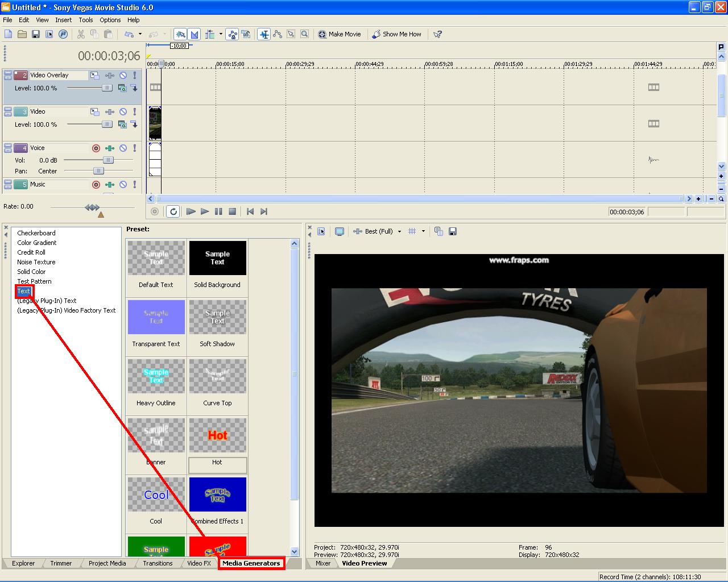Copy preview snapshot to clipboard
The height and width of the screenshot is (582, 728).
pos(439,231)
